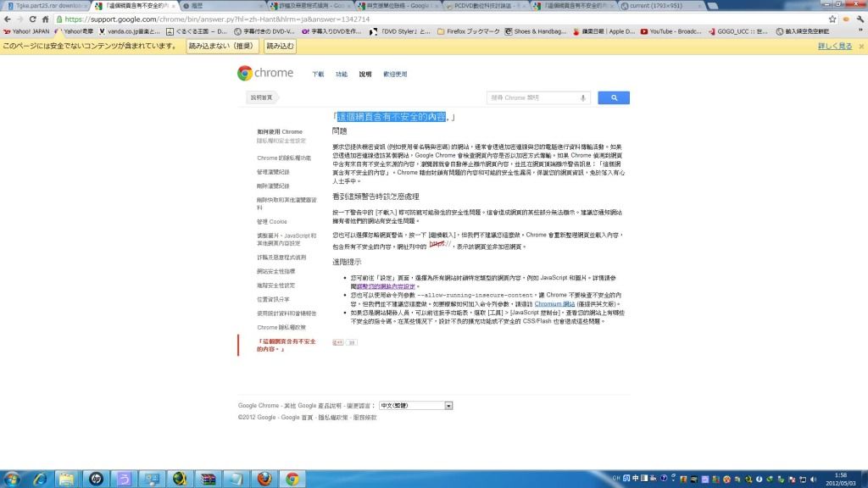Click the browser Forward arrow
This screenshot has width=868, height=488.
pos(19,19)
